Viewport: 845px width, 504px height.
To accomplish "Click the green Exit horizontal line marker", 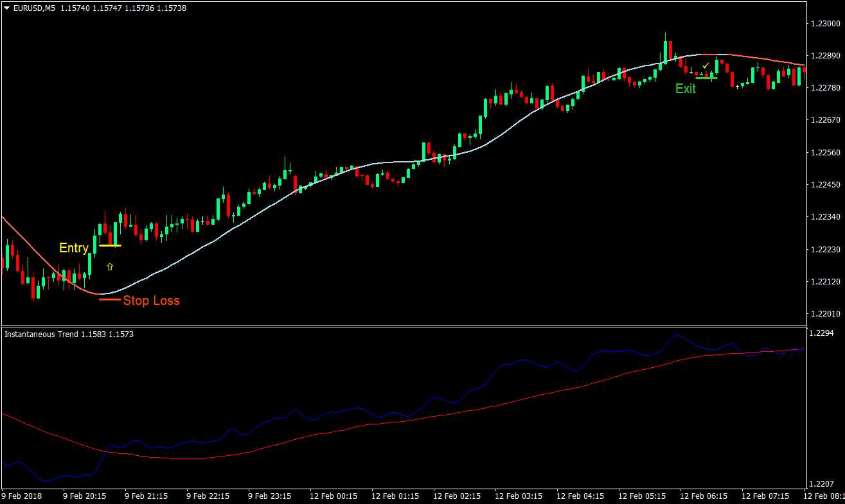I will 706,77.
